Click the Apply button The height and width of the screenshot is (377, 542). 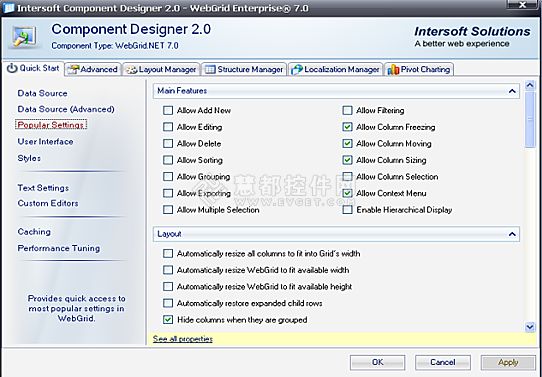508,362
